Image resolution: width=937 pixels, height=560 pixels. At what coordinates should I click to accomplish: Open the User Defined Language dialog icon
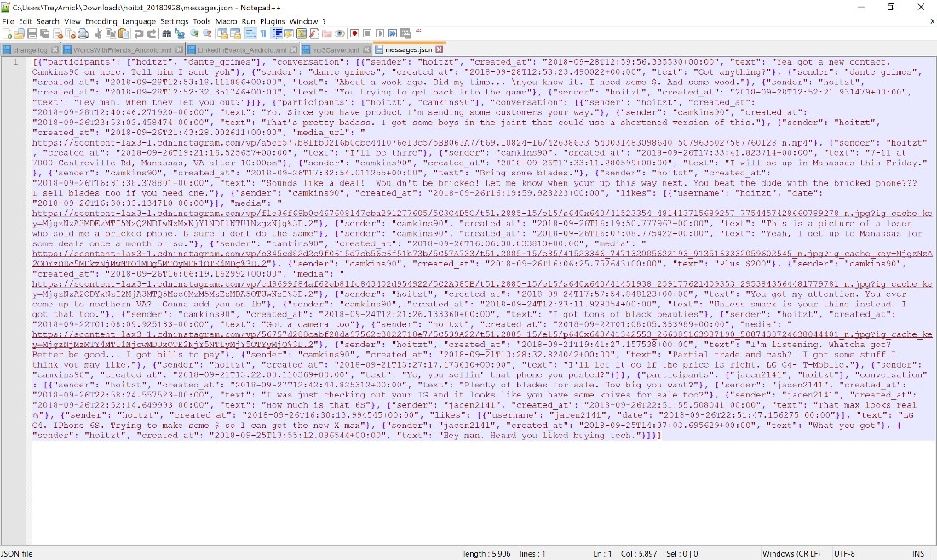click(x=289, y=34)
